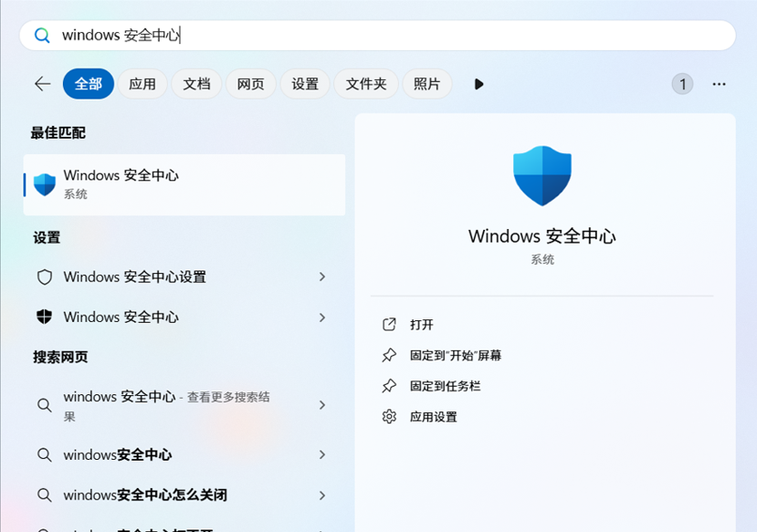
Task: Click the play arrow to show more filters
Action: (478, 84)
